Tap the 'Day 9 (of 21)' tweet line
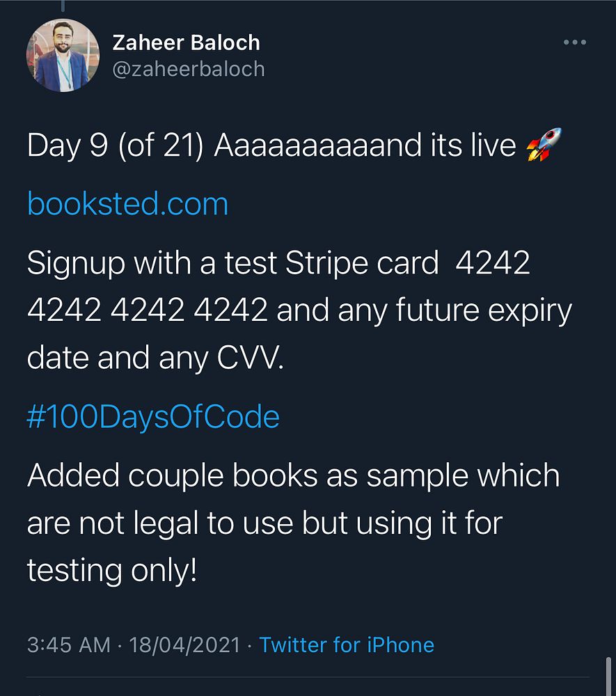The height and width of the screenshot is (696, 616). coord(116,145)
